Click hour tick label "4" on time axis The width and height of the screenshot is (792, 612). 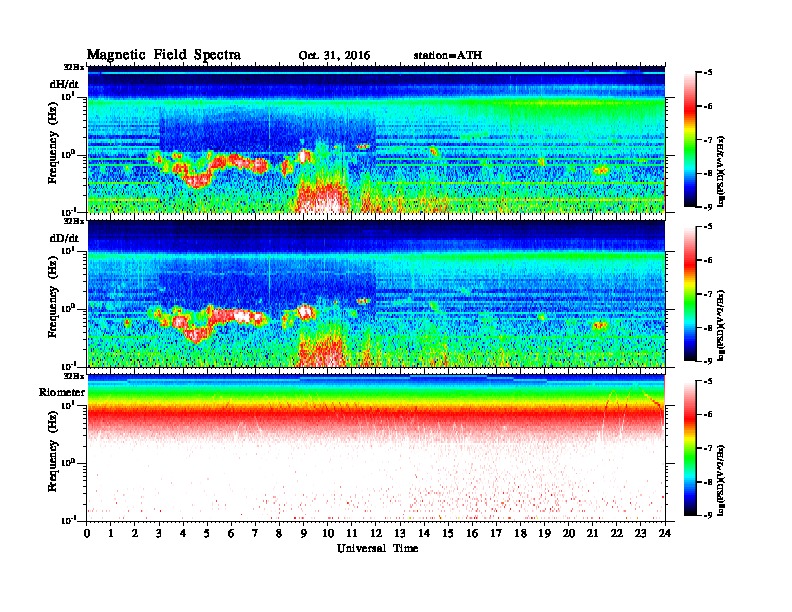(183, 534)
